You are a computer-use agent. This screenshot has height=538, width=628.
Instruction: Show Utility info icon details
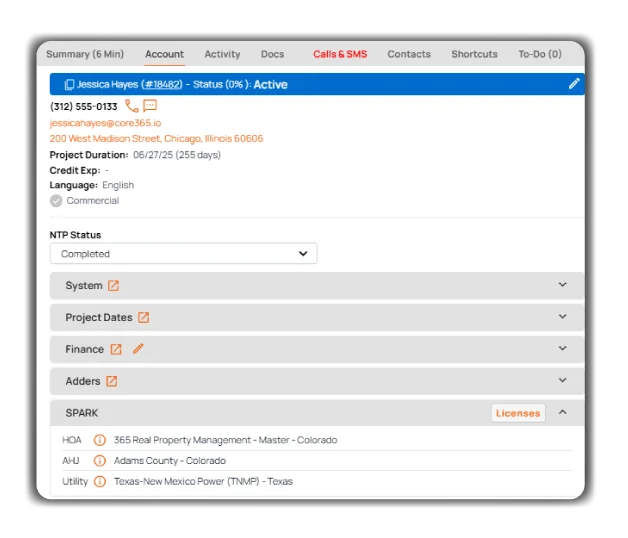click(x=100, y=481)
